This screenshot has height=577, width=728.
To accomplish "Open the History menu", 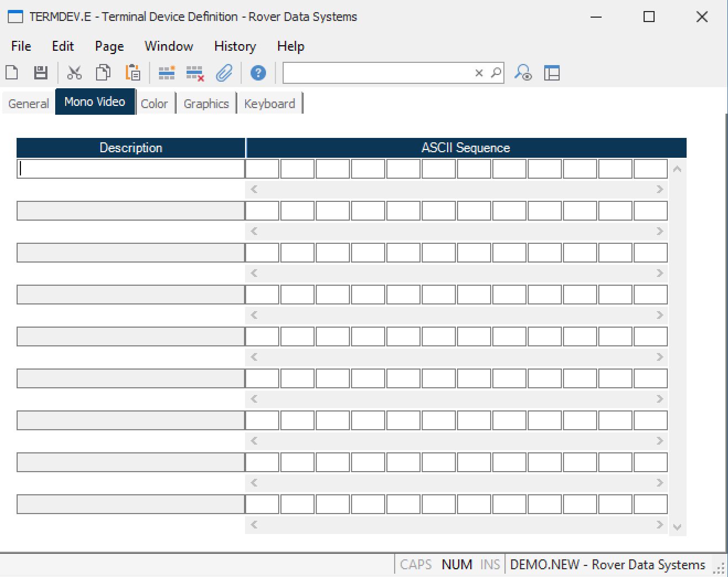I will (235, 46).
